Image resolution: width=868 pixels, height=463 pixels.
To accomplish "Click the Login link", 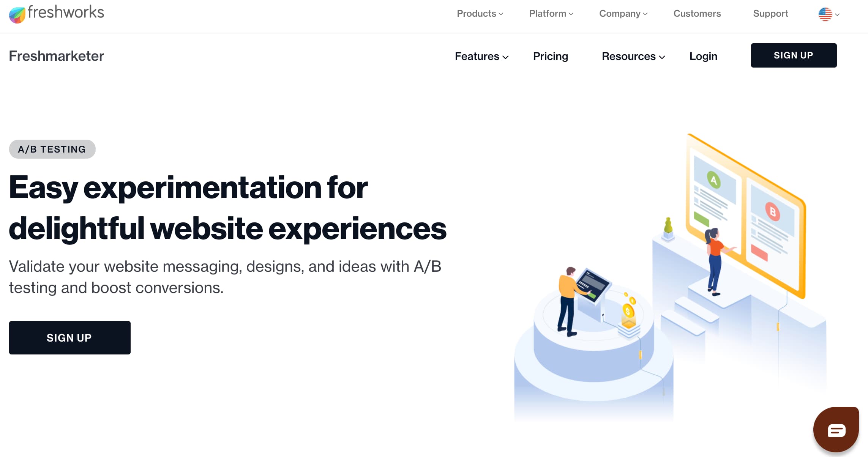I will pyautogui.click(x=703, y=56).
